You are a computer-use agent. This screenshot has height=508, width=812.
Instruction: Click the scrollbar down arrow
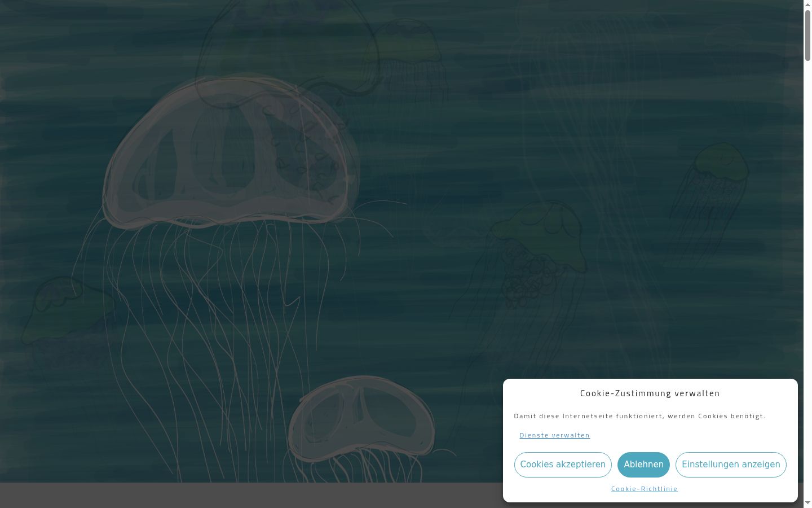(807, 503)
